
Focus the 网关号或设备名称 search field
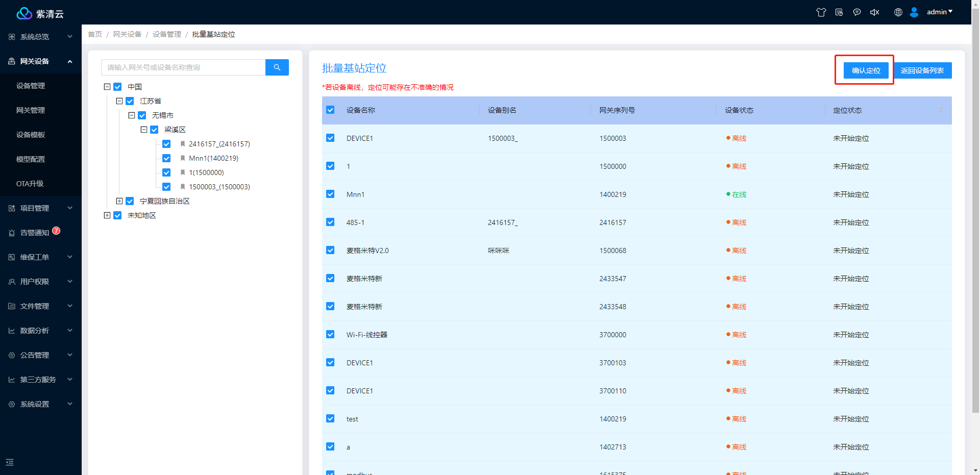(x=183, y=67)
